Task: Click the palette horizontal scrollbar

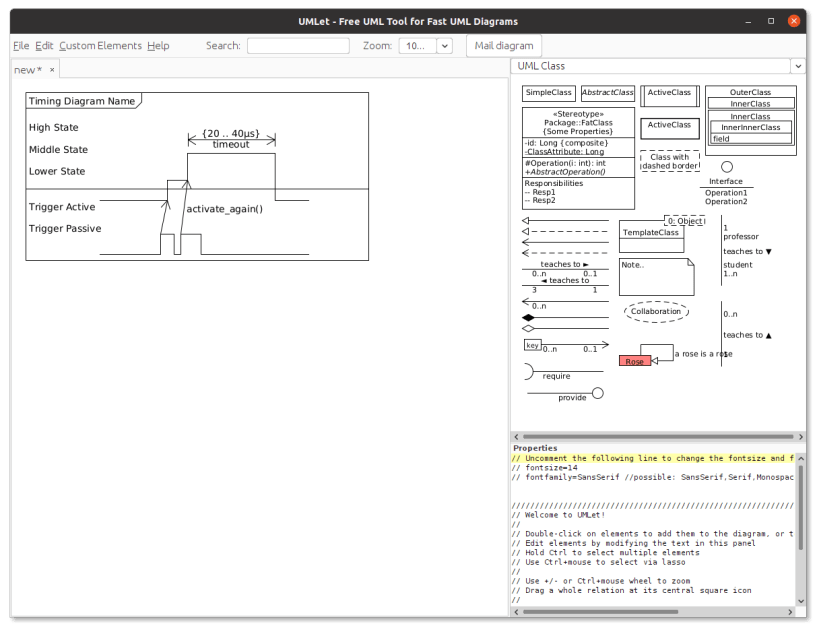Action: pyautogui.click(x=658, y=437)
